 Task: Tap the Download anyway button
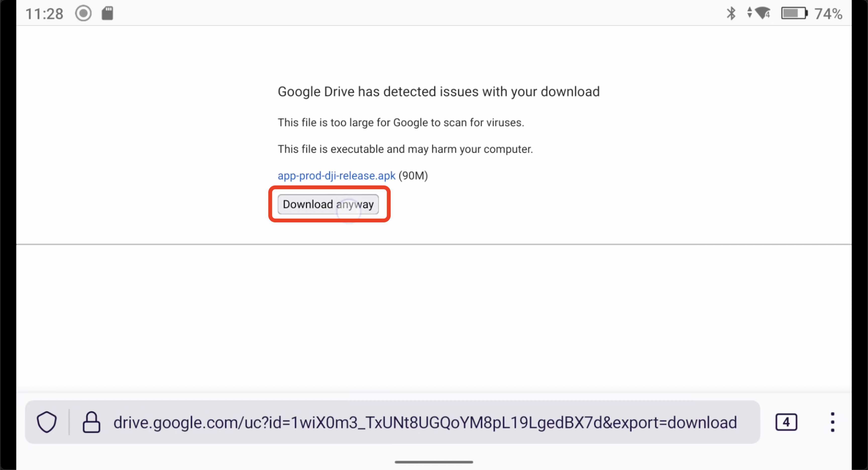pyautogui.click(x=328, y=204)
